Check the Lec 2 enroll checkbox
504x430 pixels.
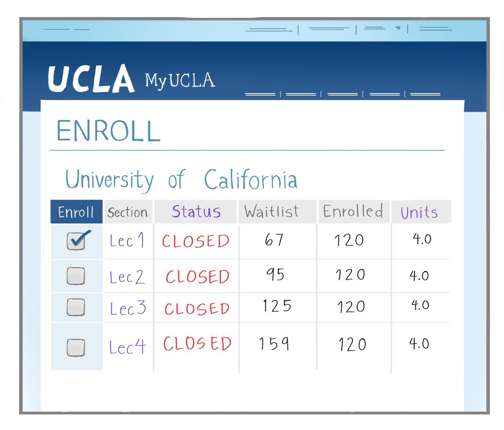[x=76, y=275]
